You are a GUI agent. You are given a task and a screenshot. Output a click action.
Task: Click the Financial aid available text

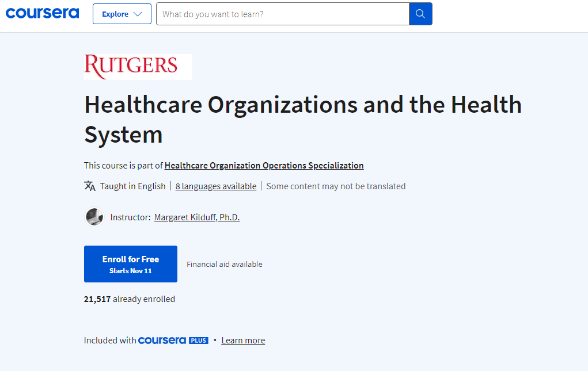[x=224, y=264]
